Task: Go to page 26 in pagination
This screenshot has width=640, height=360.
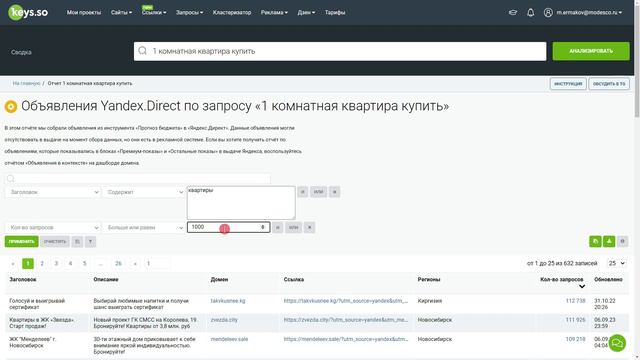Action: coord(118,264)
